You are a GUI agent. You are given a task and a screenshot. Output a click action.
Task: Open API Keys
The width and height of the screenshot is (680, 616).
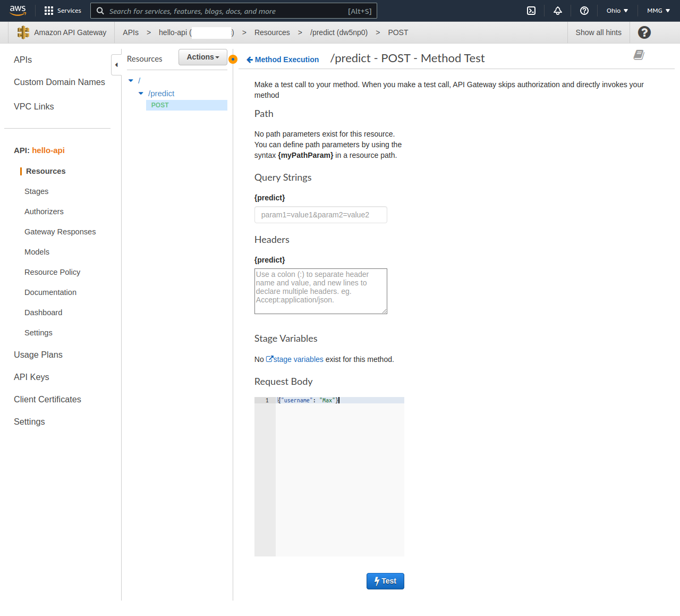[31, 377]
